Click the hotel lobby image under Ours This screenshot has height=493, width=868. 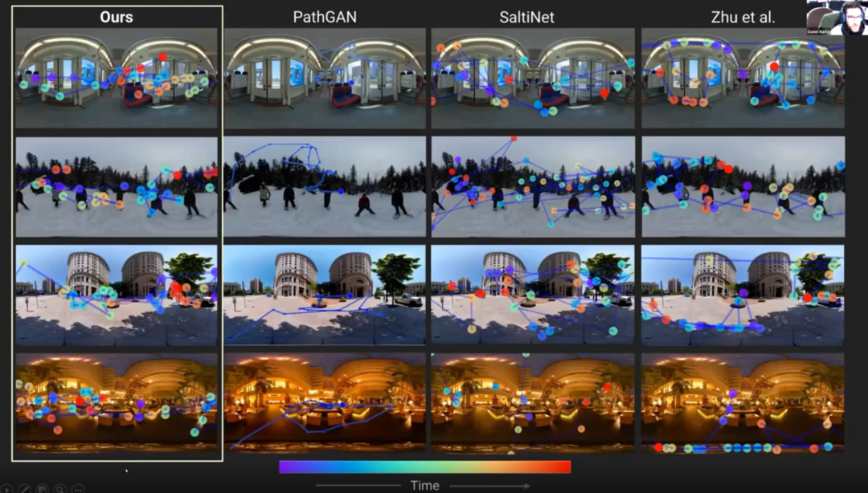[x=117, y=403]
